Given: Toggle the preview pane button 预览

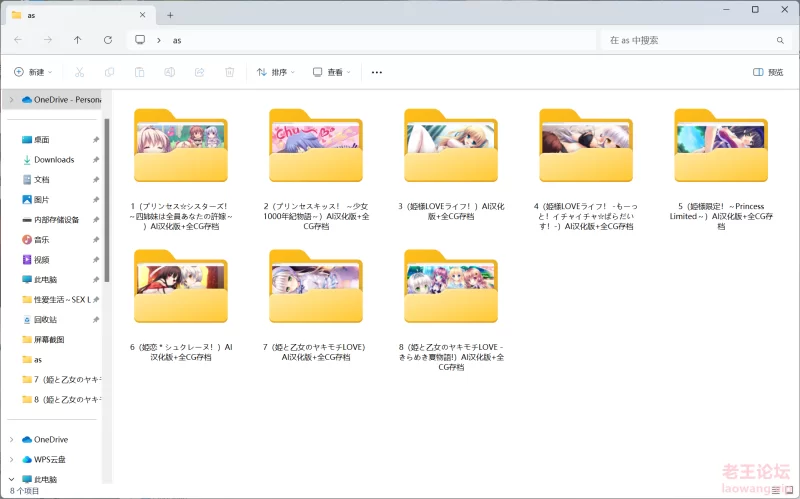Looking at the screenshot, I should [x=768, y=72].
